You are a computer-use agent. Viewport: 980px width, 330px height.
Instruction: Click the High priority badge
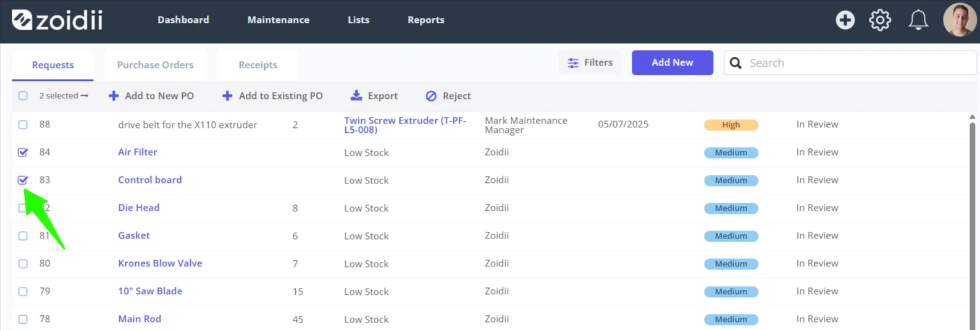pos(731,125)
